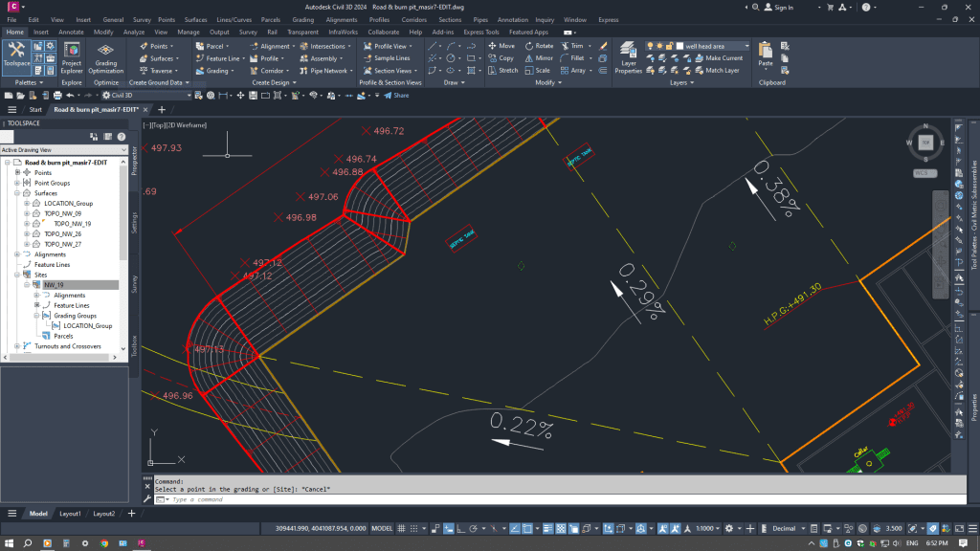Click the layer color swatch in layer dropdown
Screen dimensions: 980x551
[679, 45]
